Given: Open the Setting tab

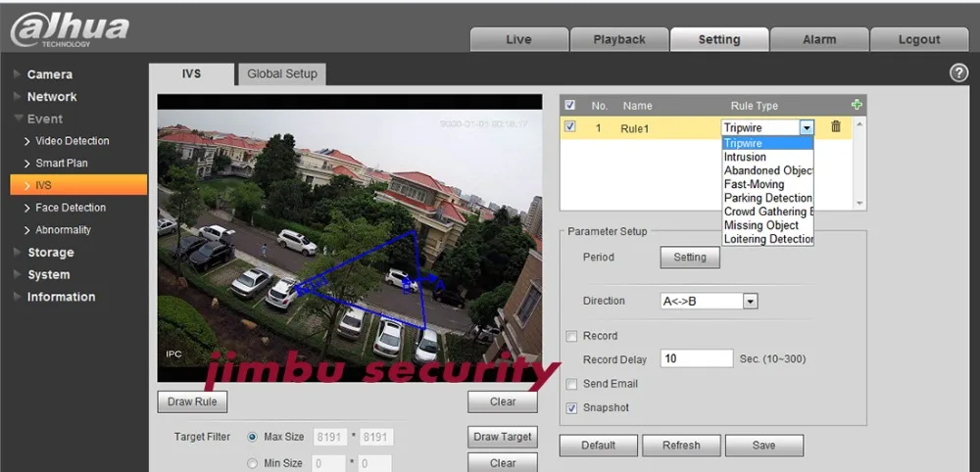Looking at the screenshot, I should [718, 39].
